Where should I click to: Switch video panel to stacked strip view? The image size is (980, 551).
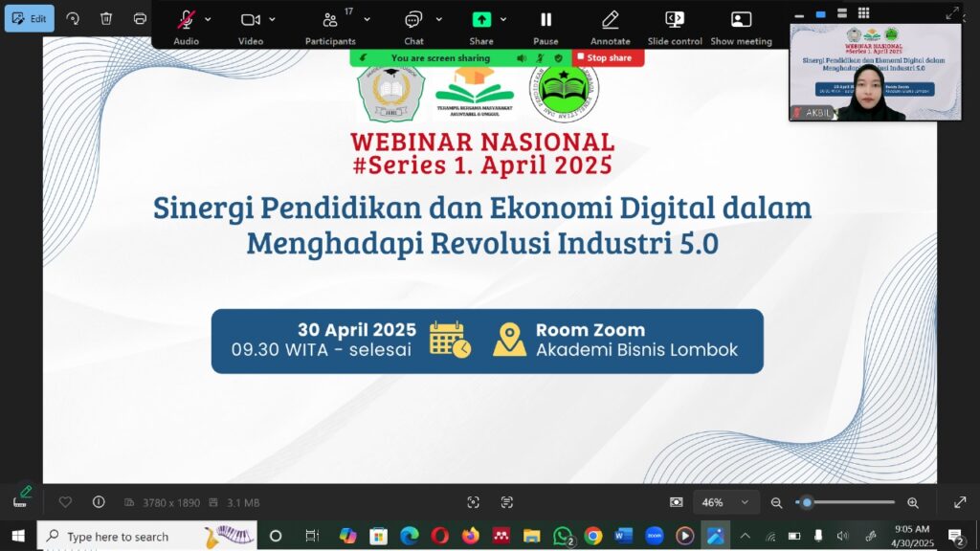tap(842, 13)
